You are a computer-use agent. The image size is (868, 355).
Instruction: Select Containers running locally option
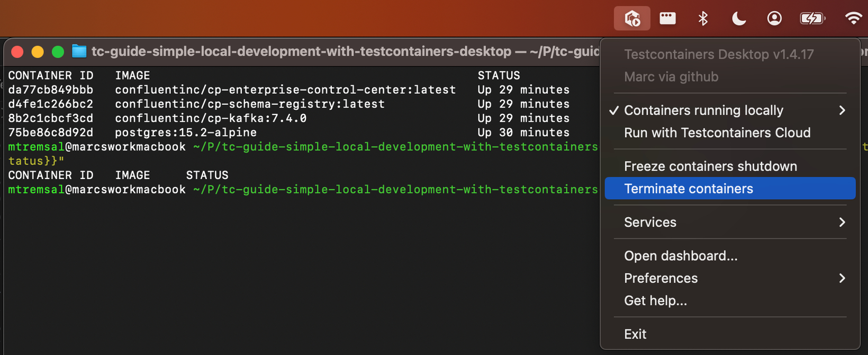coord(730,110)
